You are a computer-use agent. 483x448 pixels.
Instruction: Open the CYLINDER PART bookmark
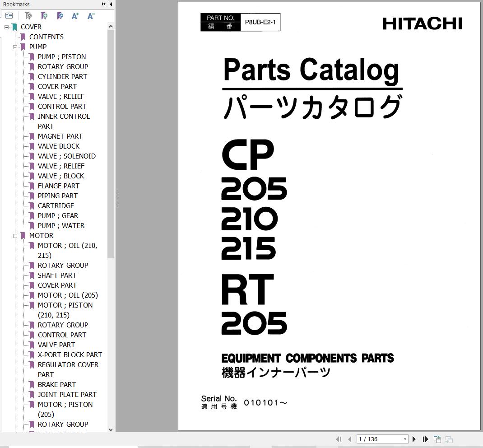point(63,76)
